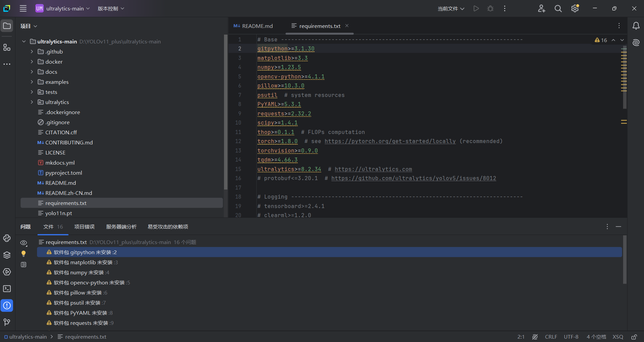Screen dimensions: 644x342
Task: Toggle Problems view options eye icon
Action: pyautogui.click(x=24, y=243)
